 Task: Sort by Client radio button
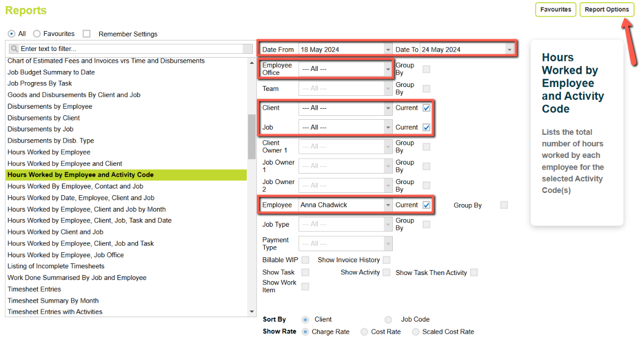pyautogui.click(x=305, y=319)
